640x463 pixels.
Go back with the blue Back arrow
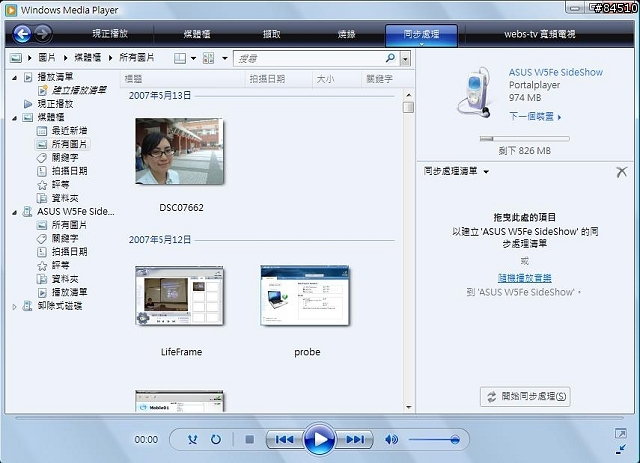pos(22,34)
